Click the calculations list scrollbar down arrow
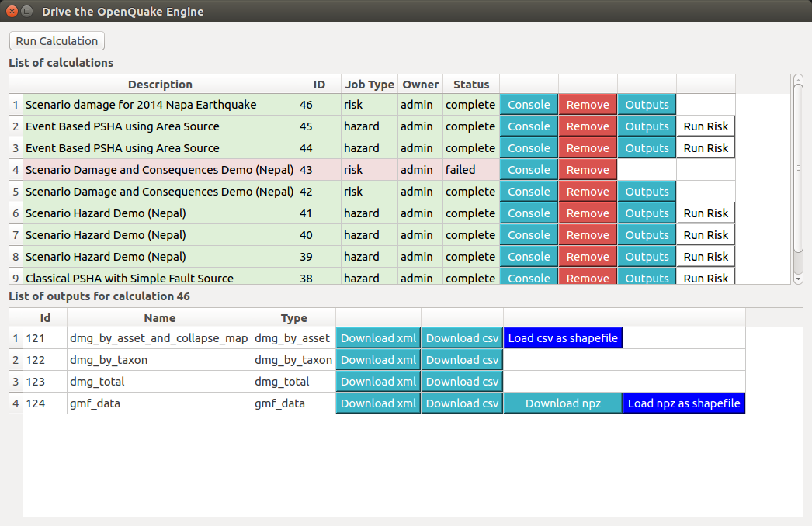This screenshot has height=526, width=812. (x=798, y=279)
